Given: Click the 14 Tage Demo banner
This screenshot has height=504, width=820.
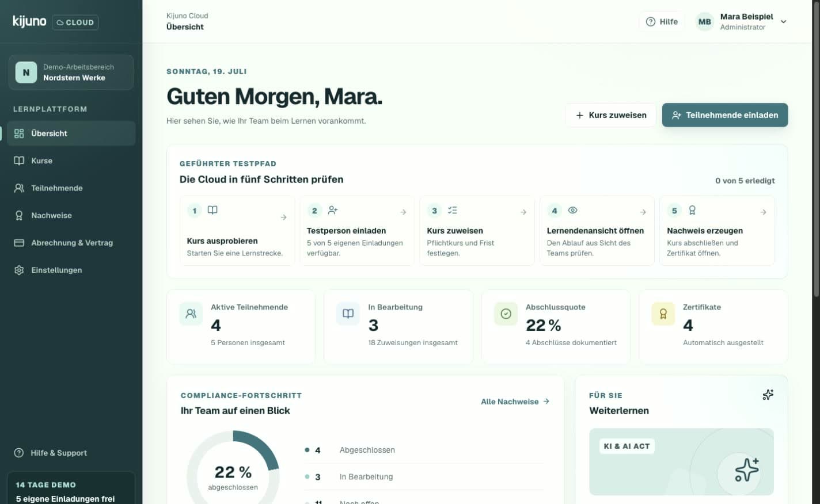Looking at the screenshot, I should 71,488.
